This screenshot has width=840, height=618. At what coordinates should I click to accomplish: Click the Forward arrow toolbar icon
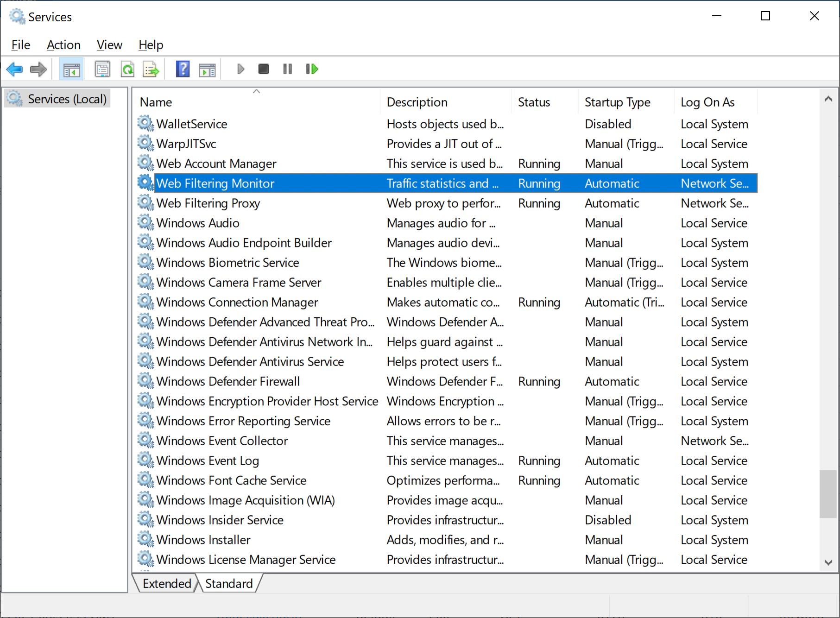pos(38,69)
